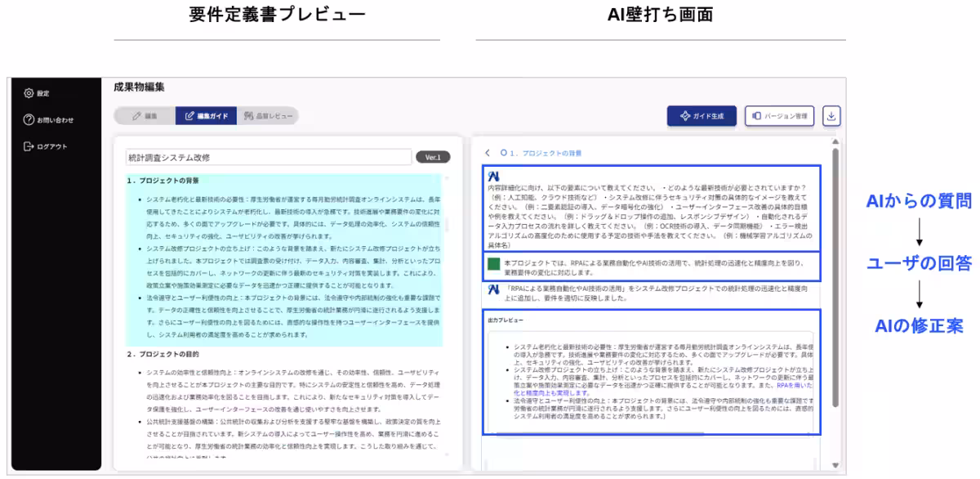980x479 pixels.
Task: Open the 設定 gear icon in sidebar
Action: click(29, 93)
